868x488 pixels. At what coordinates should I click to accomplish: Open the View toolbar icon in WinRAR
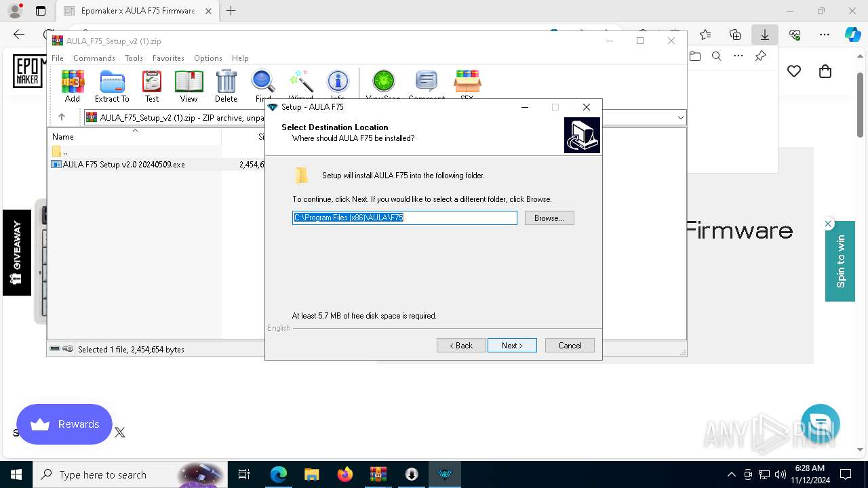pos(189,85)
